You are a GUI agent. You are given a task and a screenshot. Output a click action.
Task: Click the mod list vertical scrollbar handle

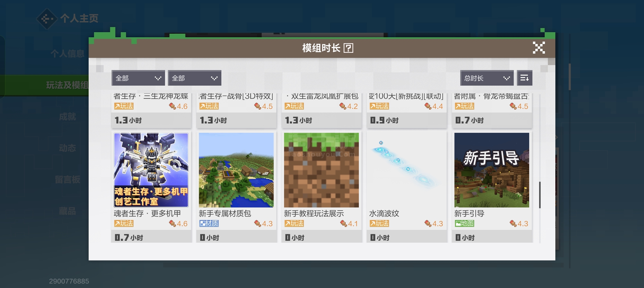pyautogui.click(x=540, y=195)
